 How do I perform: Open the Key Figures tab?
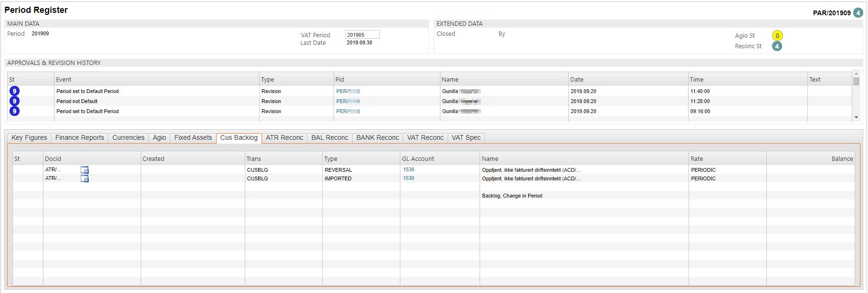[29, 138]
